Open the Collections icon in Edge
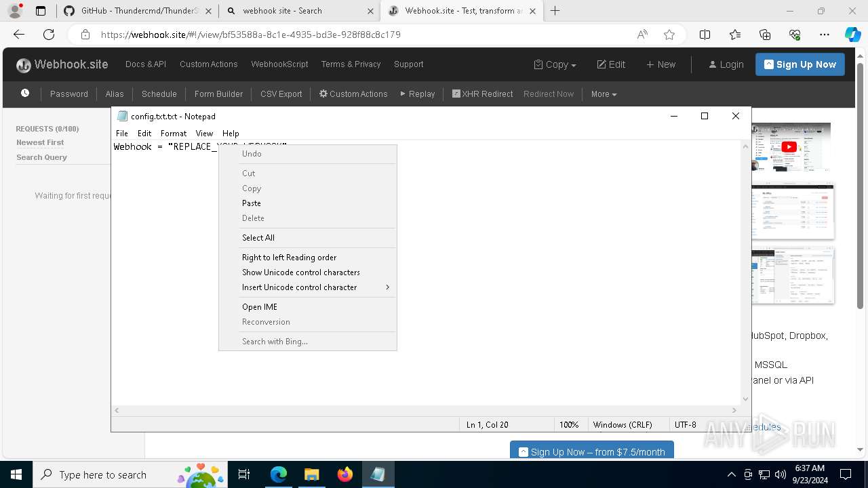Screen dimensions: 868x488 click(x=765, y=35)
